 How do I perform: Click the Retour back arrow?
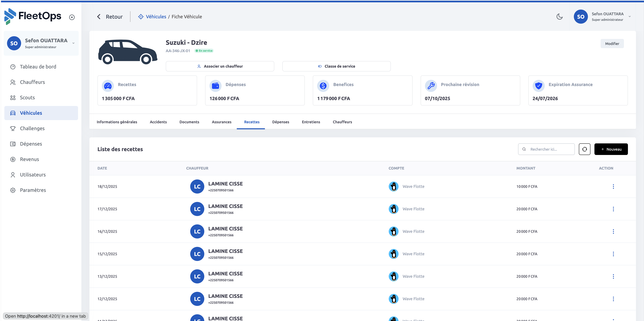(99, 17)
